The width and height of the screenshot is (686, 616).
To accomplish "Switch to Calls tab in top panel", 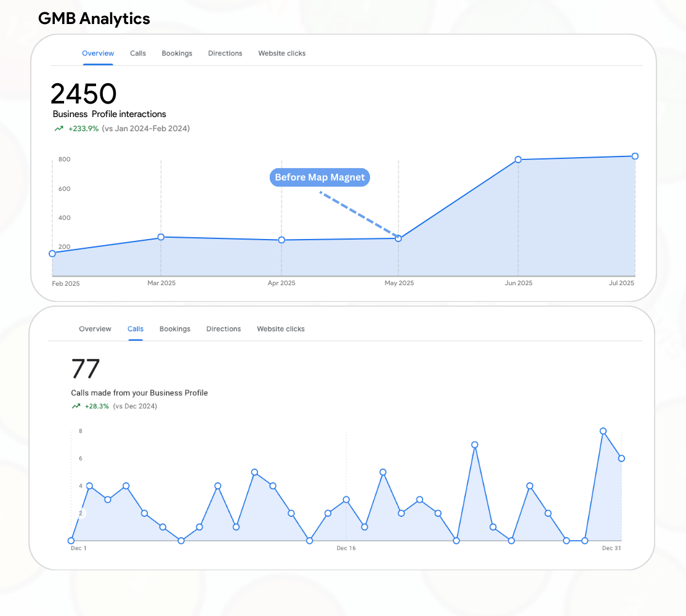I will 138,54.
